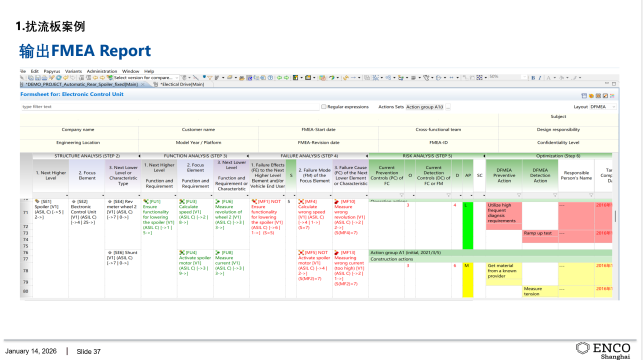Viewport: 643px width, 360px height.
Task: Click the 2. Failure Mode (FM) column header
Action: point(315,175)
